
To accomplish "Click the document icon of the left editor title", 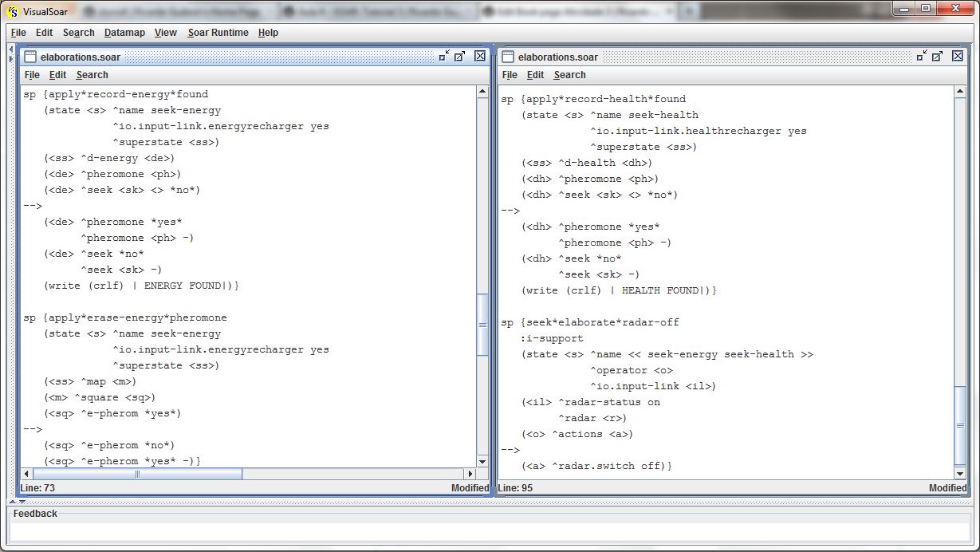I will pyautogui.click(x=30, y=57).
